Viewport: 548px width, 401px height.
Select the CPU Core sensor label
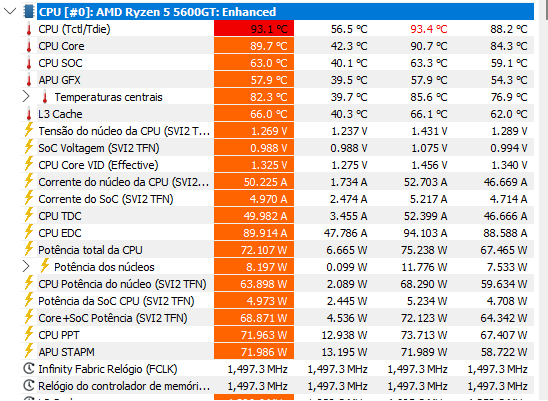(62, 46)
